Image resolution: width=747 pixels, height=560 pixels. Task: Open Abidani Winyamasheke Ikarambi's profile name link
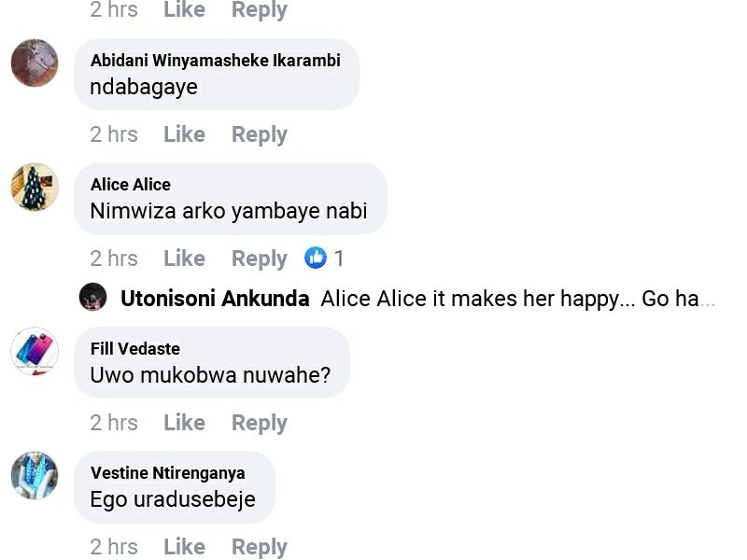click(215, 61)
